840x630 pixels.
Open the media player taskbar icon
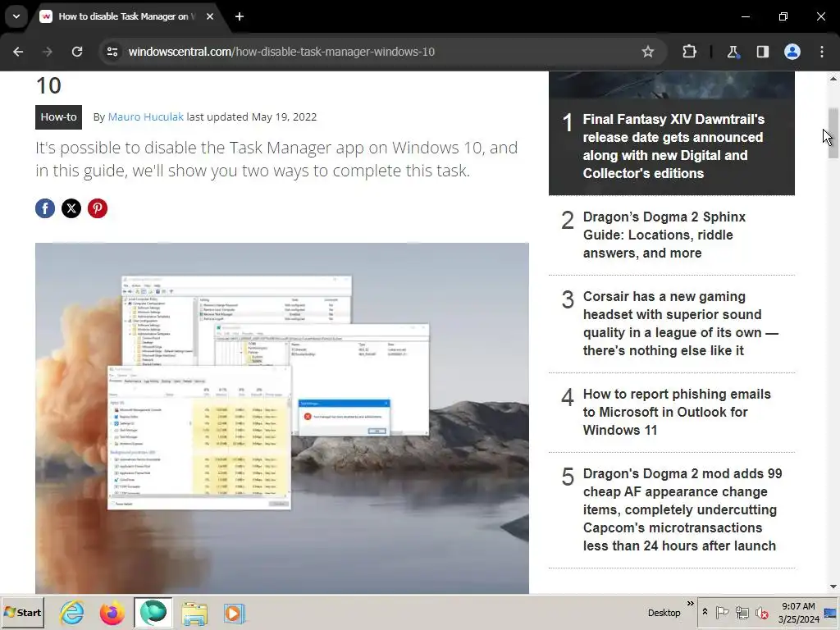point(234,613)
